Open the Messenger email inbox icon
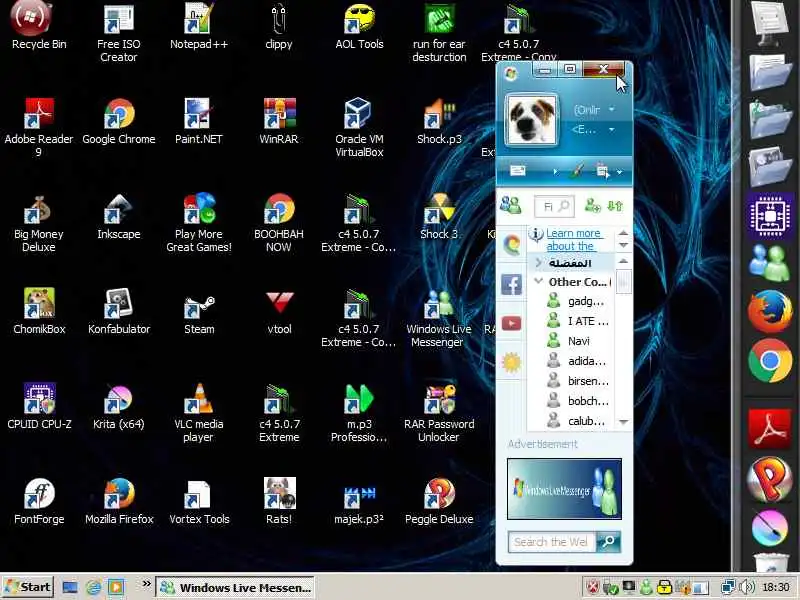The height and width of the screenshot is (600, 800). 517,170
